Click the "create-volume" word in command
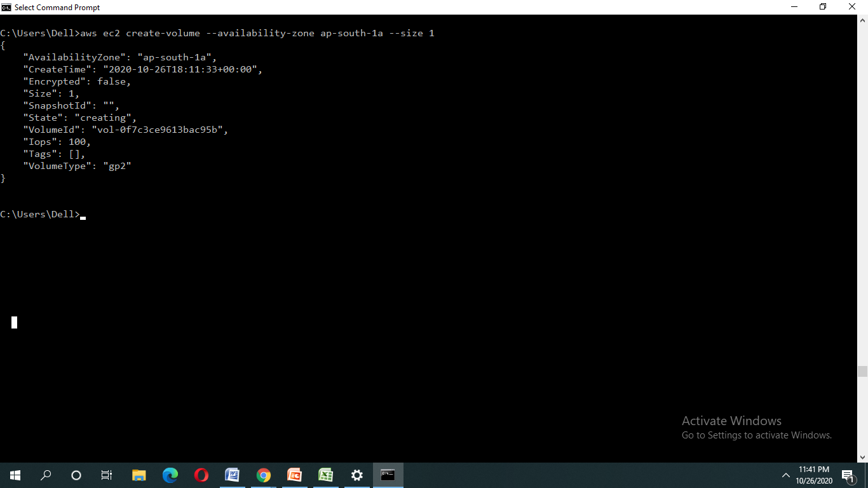 coord(163,33)
